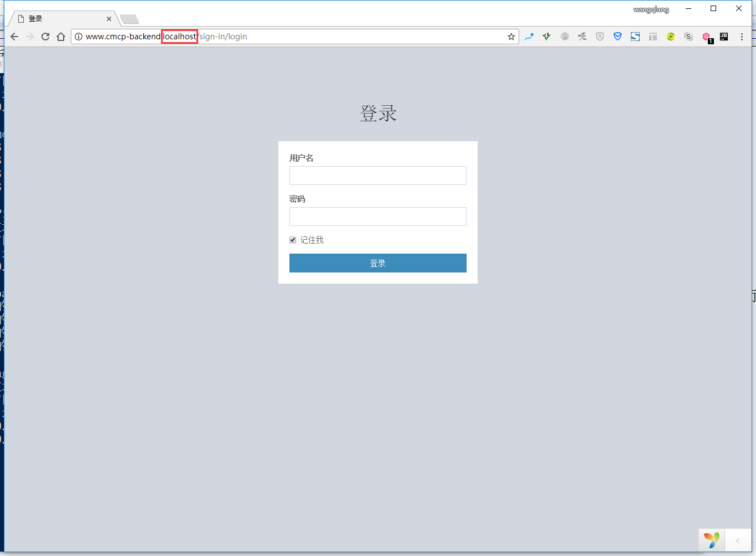The width and height of the screenshot is (756, 556).
Task: Open the gray S extension icon
Action: point(688,37)
